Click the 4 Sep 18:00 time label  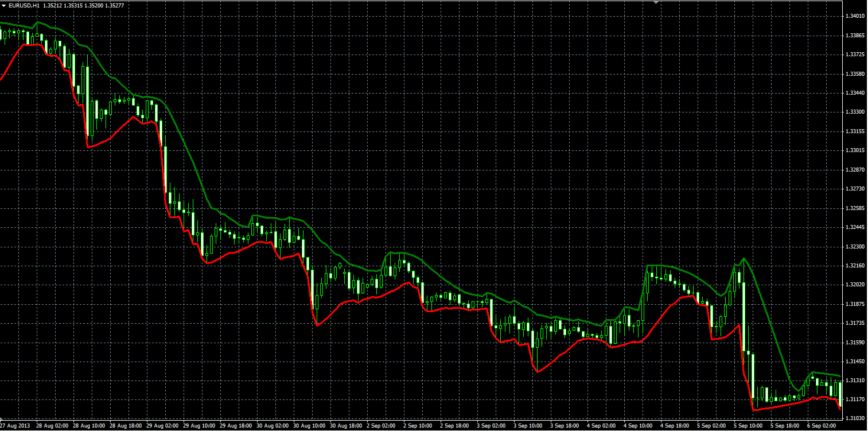[675, 426]
